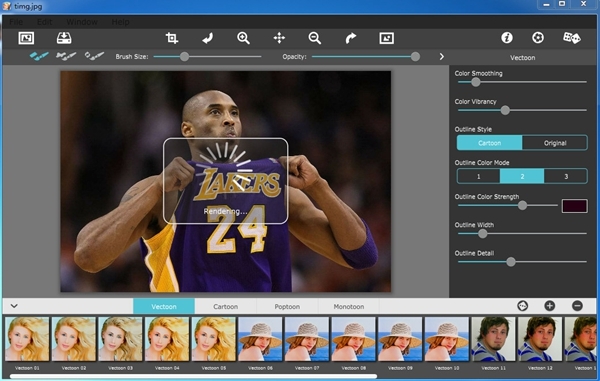Click the remove preset minus icon

577,306
